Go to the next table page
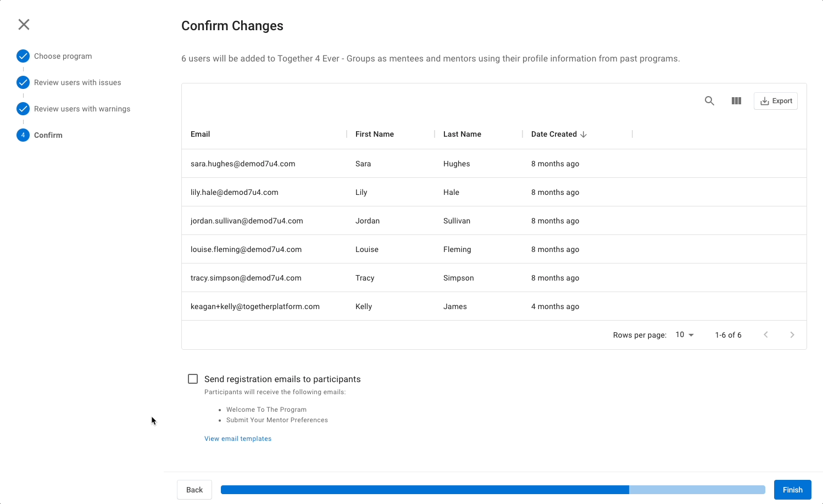The width and height of the screenshot is (823, 504). pos(792,335)
